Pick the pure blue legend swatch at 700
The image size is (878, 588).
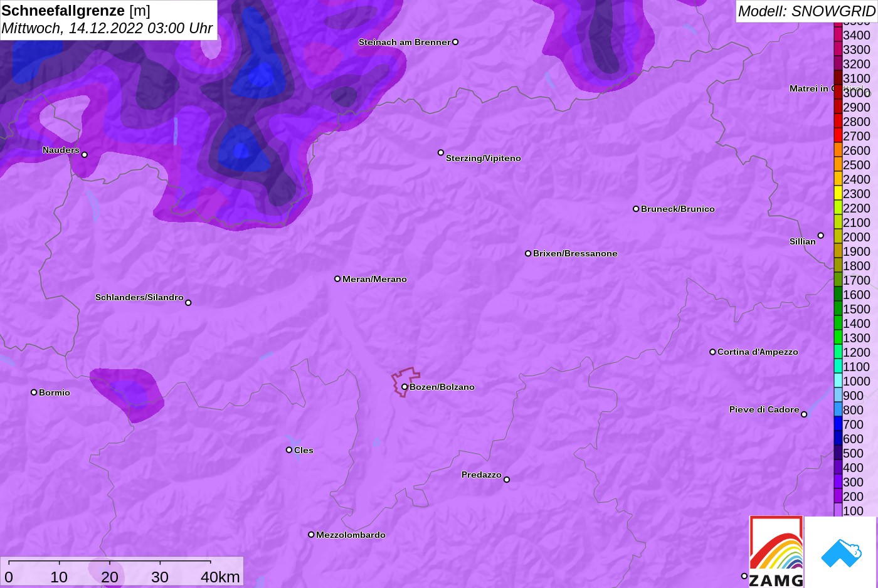[838, 424]
